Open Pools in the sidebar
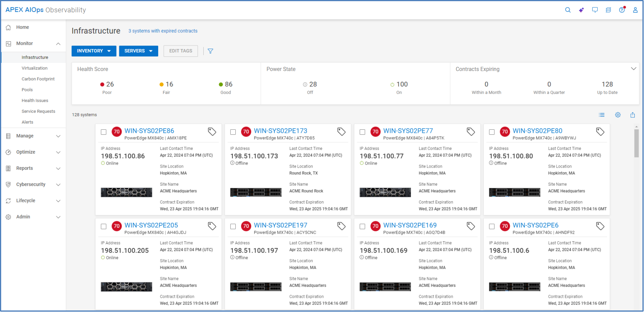Viewport: 644px width, 312px height. [x=27, y=90]
